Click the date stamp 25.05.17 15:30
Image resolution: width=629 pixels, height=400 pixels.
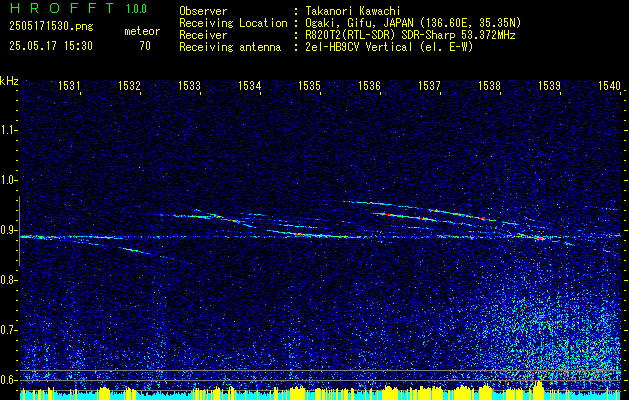[x=51, y=46]
